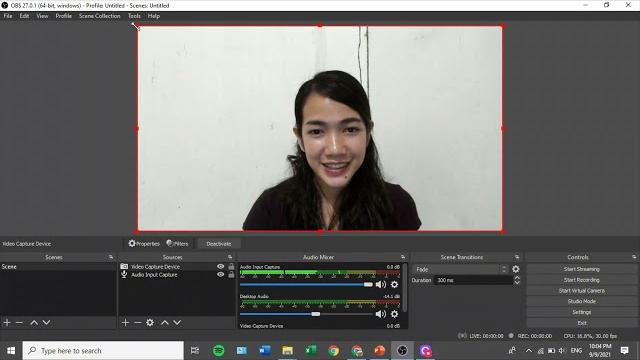Mute the Audio Input Capture channel
Screen dimensions: 640x360
[x=380, y=284]
